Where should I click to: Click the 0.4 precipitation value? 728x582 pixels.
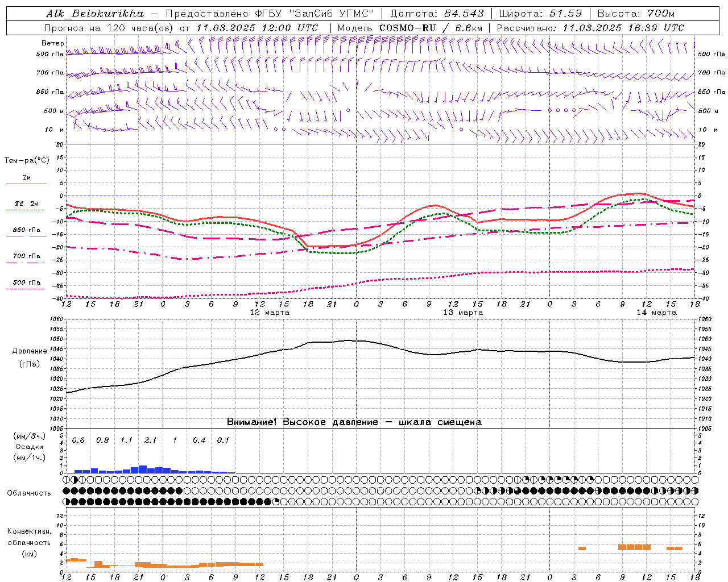click(199, 440)
